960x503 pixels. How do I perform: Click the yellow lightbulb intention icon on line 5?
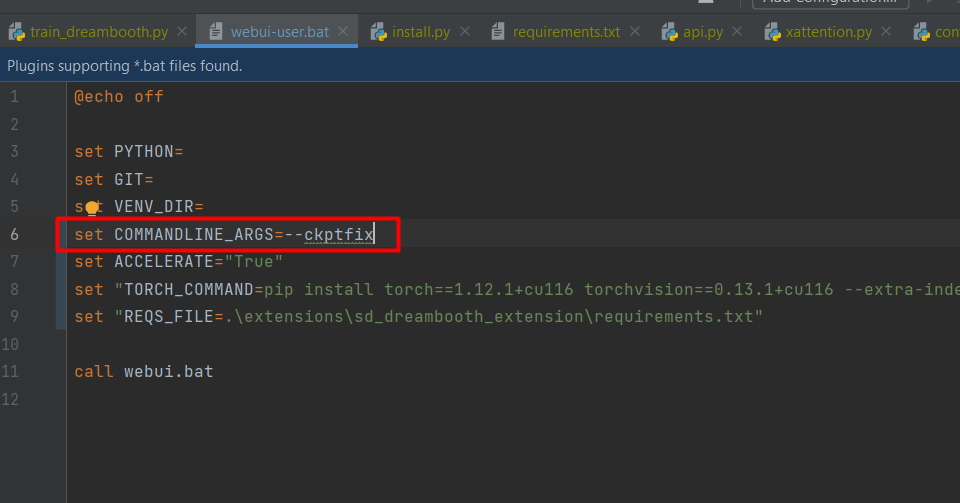click(92, 208)
